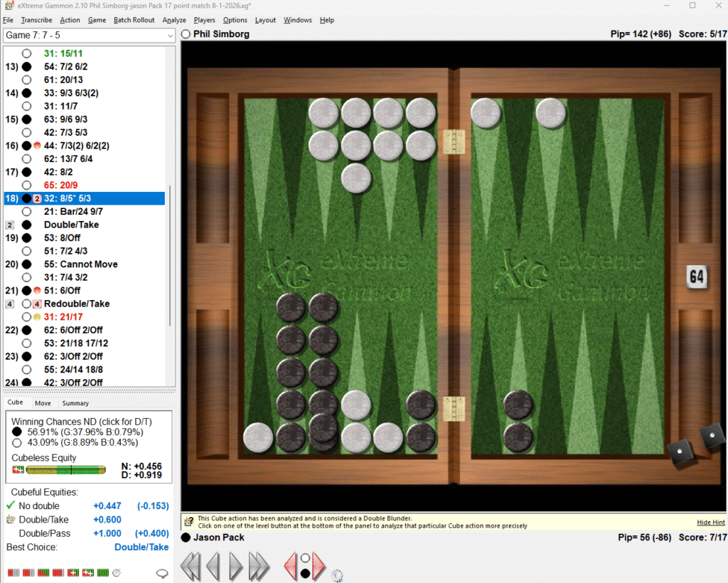The image size is (728, 583).
Task: Click the eXtreme Gammon title bar app icon
Action: pyautogui.click(x=9, y=6)
